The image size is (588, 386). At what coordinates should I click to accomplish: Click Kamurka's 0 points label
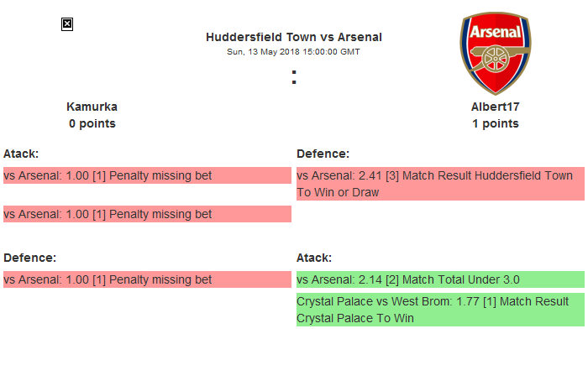tap(92, 123)
